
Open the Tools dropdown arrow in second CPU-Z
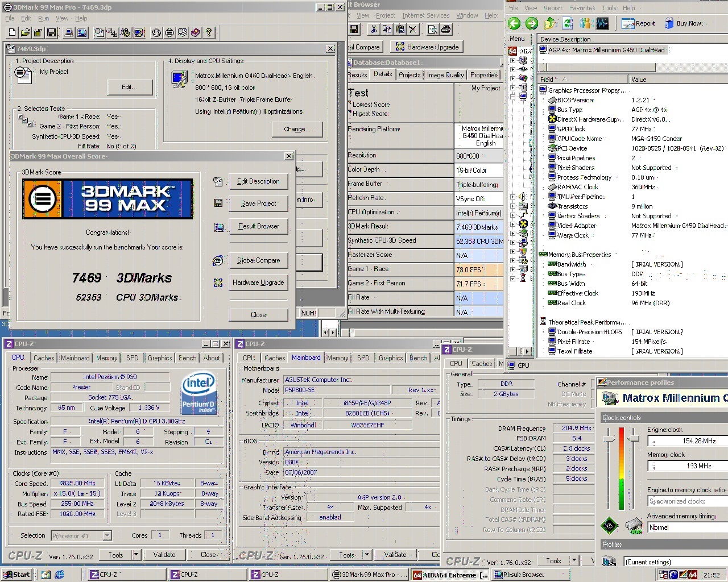click(367, 555)
